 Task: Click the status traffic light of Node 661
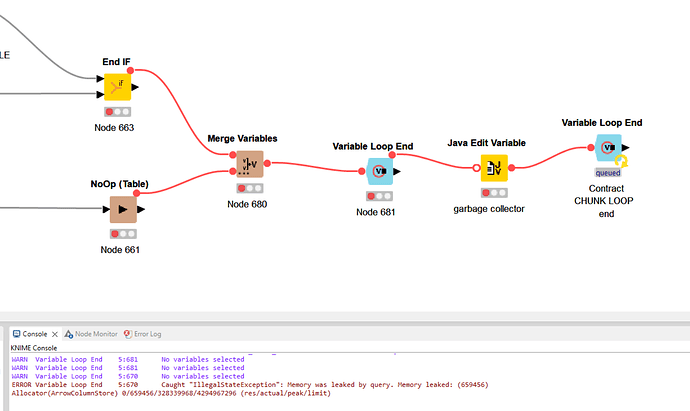coord(123,234)
